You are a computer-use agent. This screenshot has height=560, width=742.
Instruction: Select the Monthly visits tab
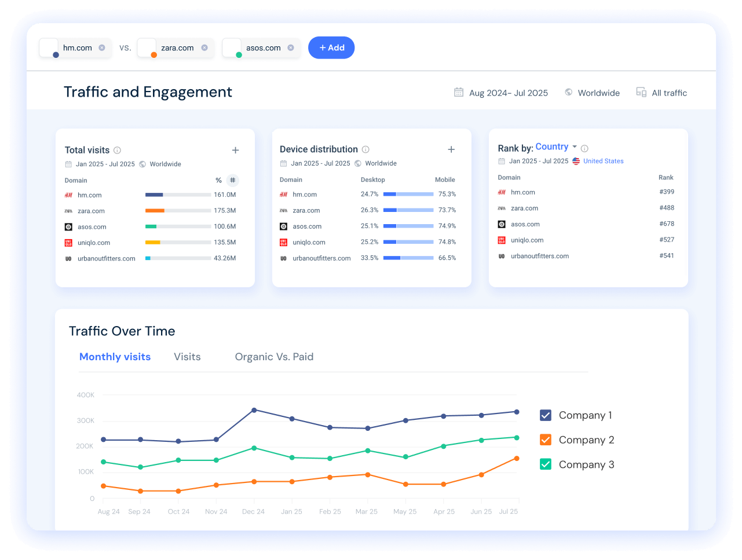coord(115,357)
